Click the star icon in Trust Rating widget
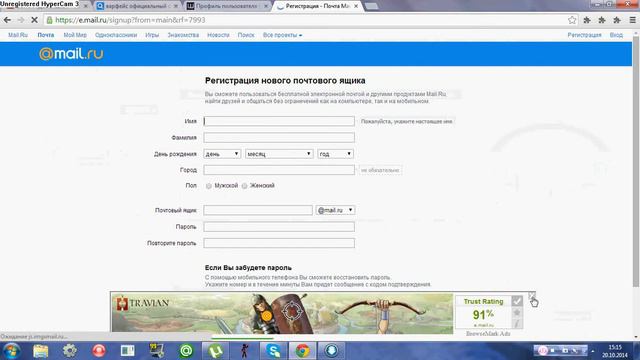The height and width of the screenshot is (360, 640). (517, 313)
